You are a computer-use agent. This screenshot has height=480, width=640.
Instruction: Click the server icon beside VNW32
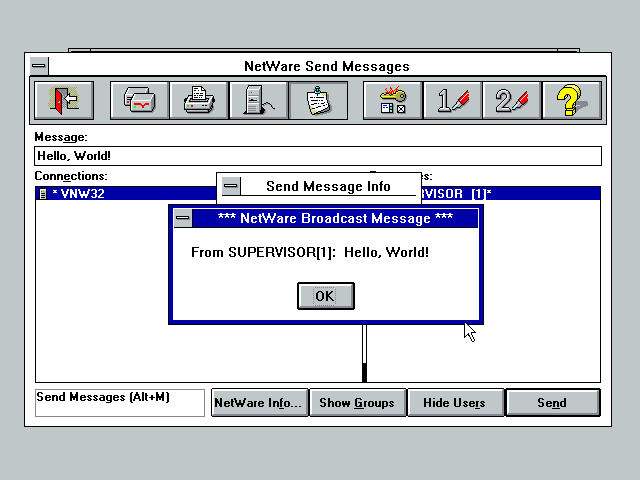click(x=42, y=194)
